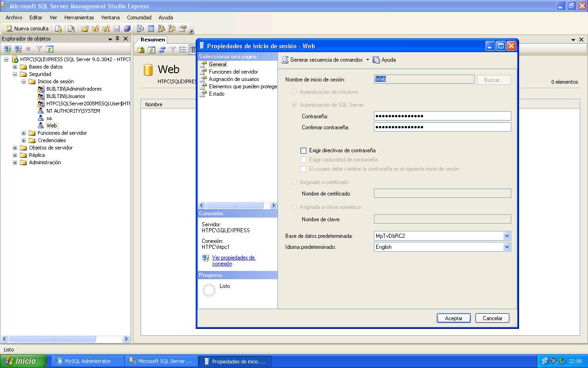Click Connect icon in Explorador de objetos
Screen dimensions: 588x368
(x=7, y=49)
